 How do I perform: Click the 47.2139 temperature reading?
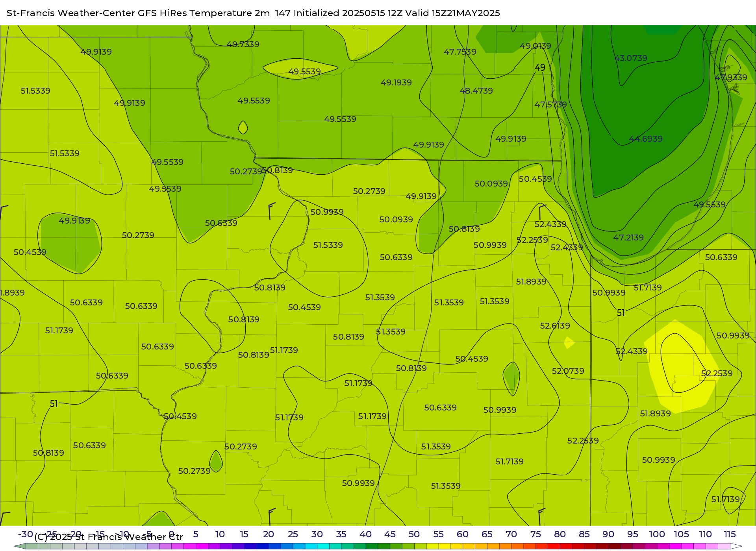click(x=628, y=238)
